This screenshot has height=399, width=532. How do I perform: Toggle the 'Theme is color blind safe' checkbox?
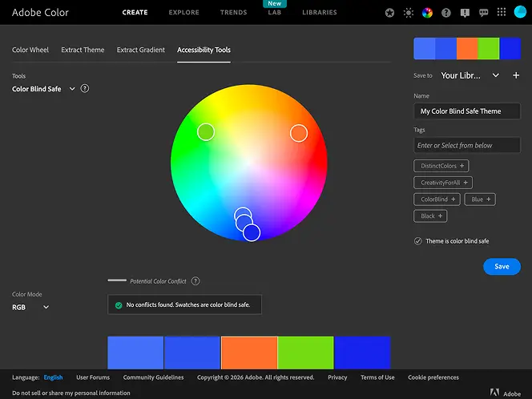click(x=418, y=241)
